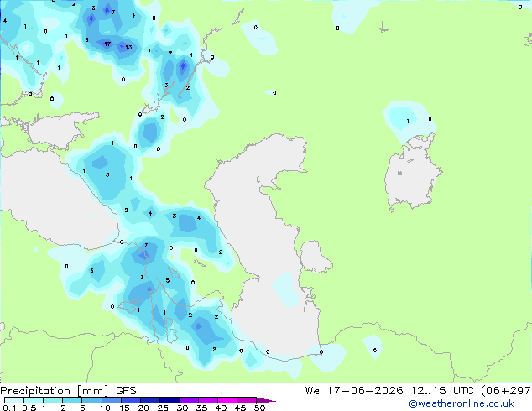Screen dimensions: 532x411
Task: Click the '0.5' legend scale label
Action: pyautogui.click(x=29, y=408)
